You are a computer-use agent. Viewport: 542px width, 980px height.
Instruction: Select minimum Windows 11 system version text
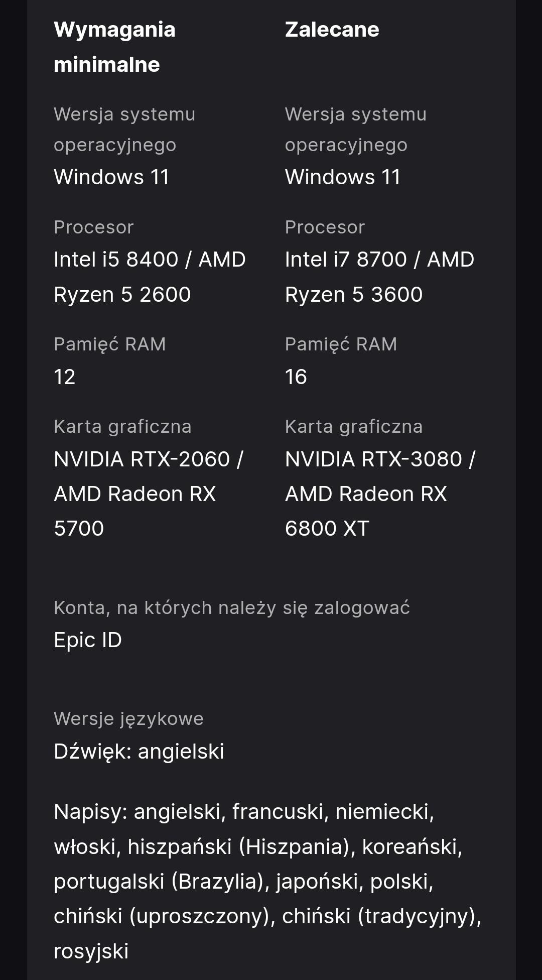111,177
